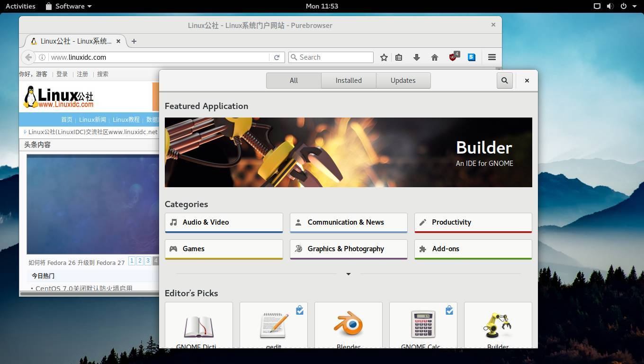The height and width of the screenshot is (364, 644).
Task: Click the blue S extension icon
Action: point(472,57)
